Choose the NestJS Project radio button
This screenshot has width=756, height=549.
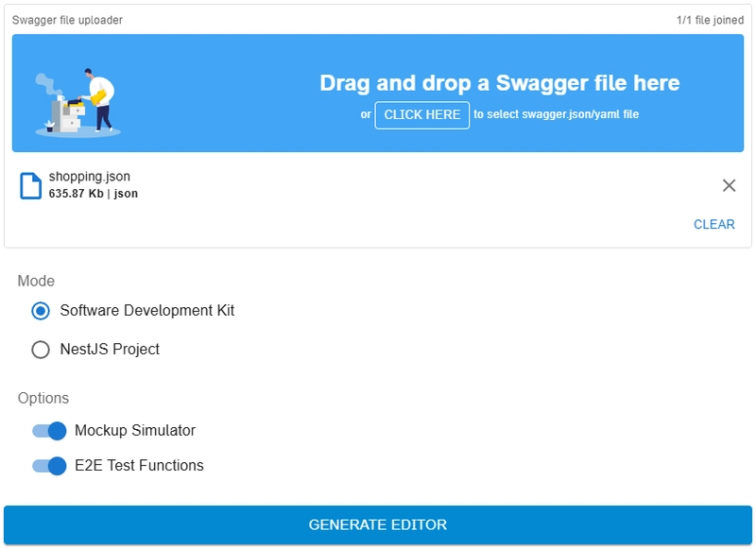(x=41, y=350)
